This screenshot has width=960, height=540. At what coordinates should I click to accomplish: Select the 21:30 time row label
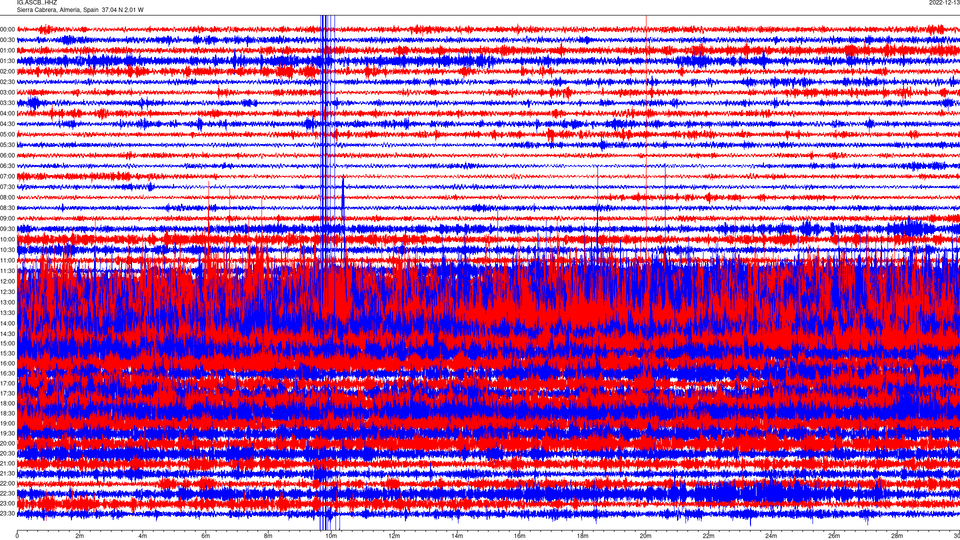point(8,473)
